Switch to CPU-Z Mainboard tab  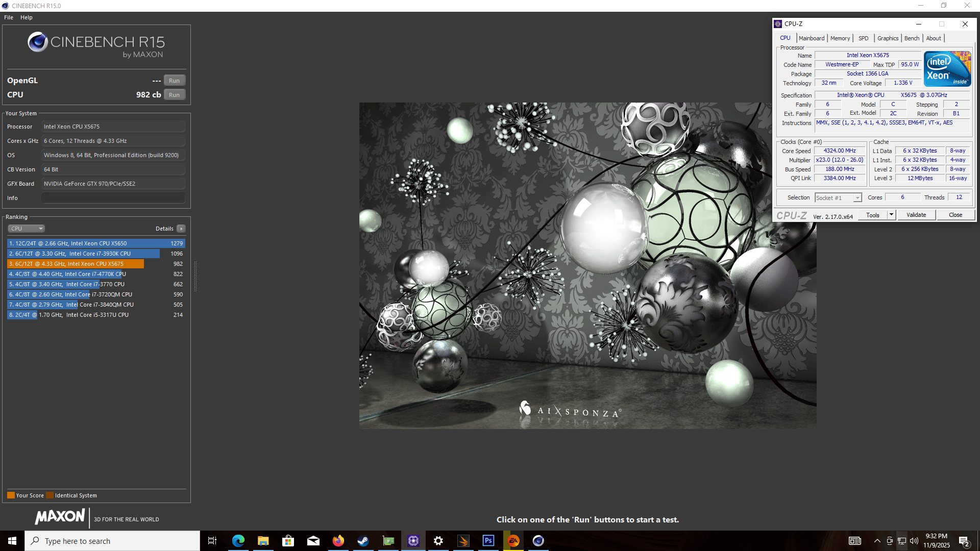click(811, 38)
